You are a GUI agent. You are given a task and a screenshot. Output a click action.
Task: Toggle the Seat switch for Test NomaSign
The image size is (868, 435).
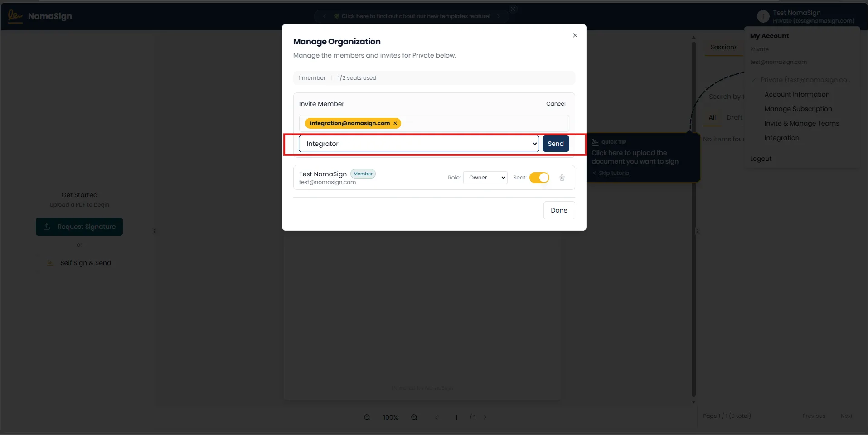[539, 178]
